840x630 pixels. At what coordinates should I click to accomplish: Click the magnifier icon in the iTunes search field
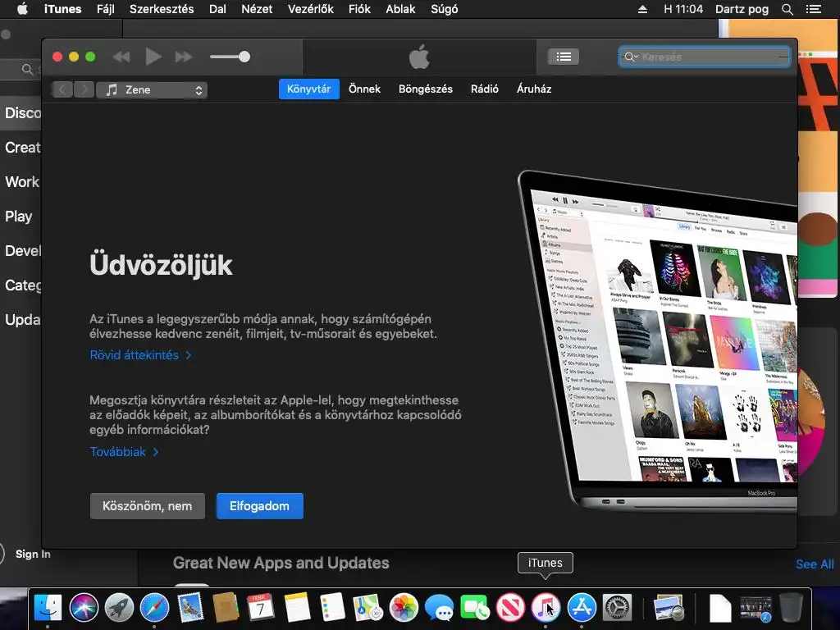(631, 57)
